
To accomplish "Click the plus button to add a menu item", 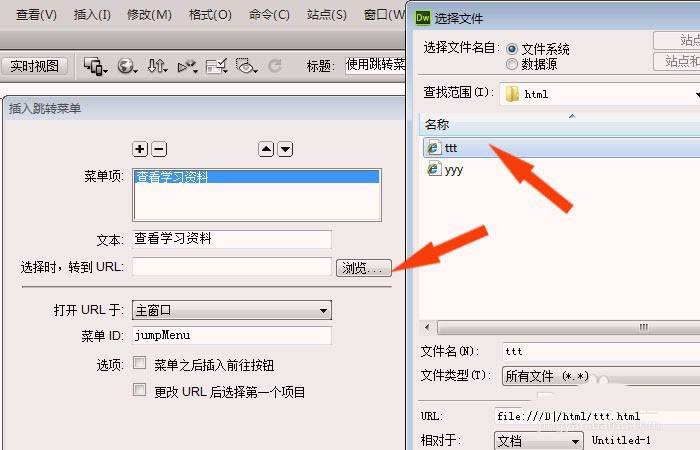I will click(140, 149).
